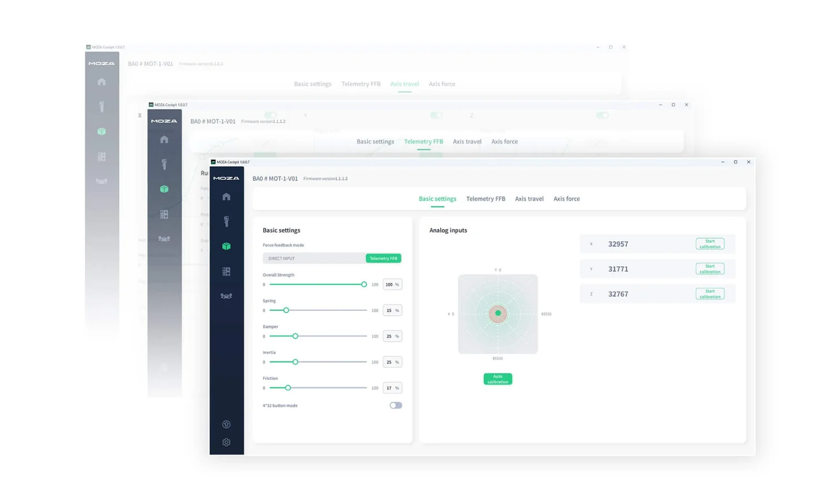Open the Axis force tab in front window

point(566,199)
